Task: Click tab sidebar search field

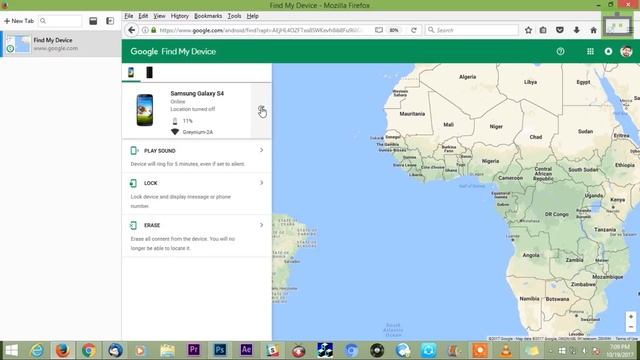Action: 60,21
